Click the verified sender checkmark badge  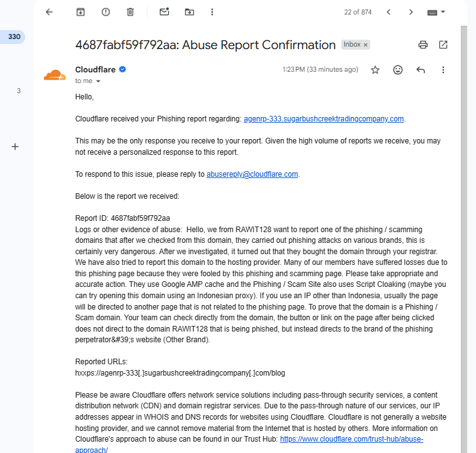123,69
